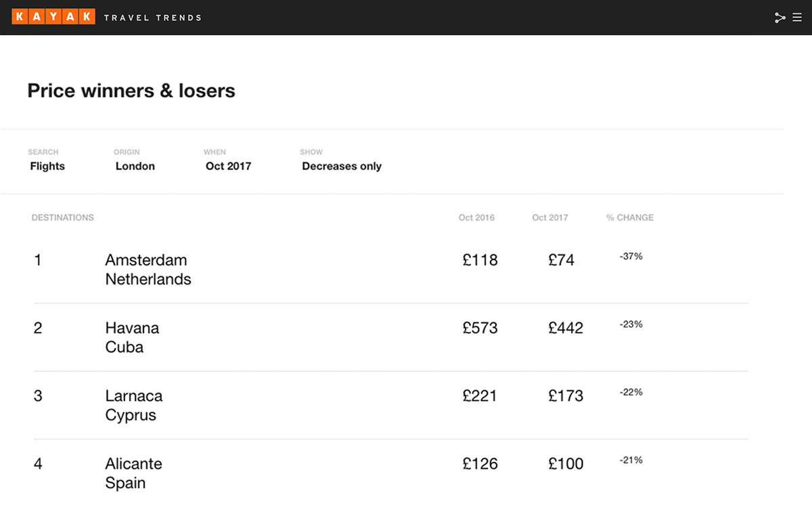
Task: Click the -23% change for Havana
Action: (x=631, y=324)
